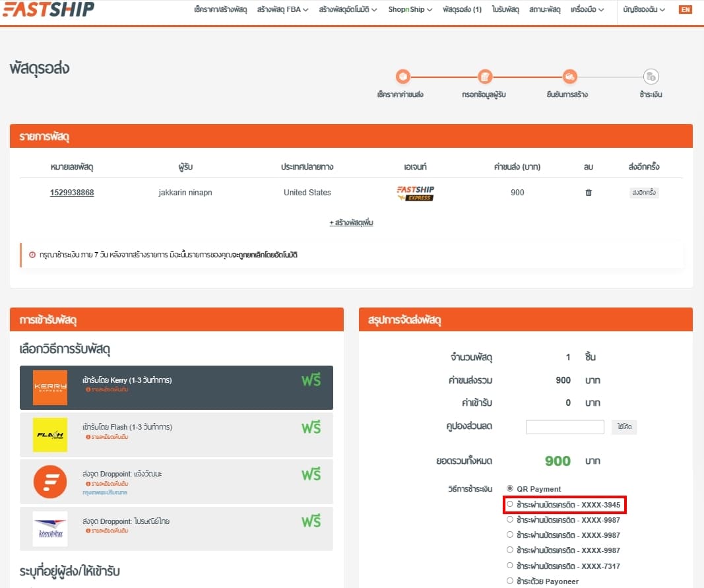Screen dimensions: 704x588
Task: Click the + สร้างพัสดุเพิ่ม link
Action: 352,222
